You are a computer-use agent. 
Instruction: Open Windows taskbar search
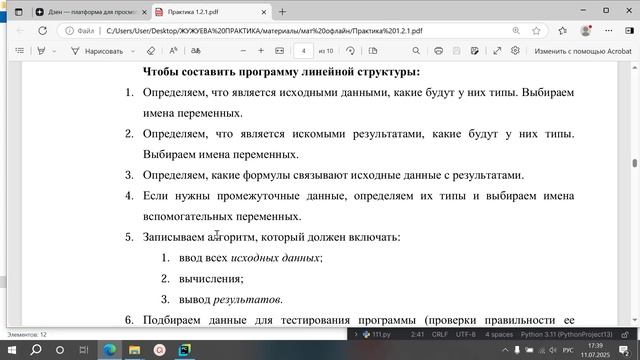[36, 350]
